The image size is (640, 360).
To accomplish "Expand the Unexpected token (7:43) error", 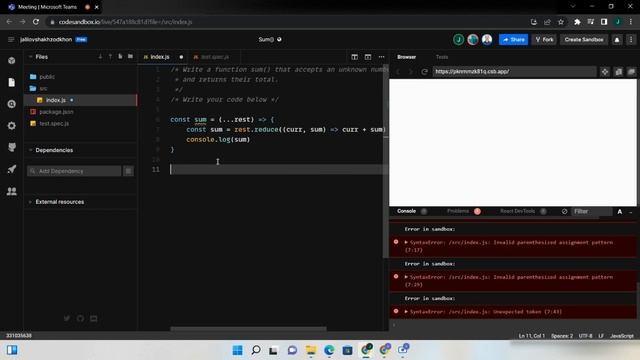I will [406, 312].
